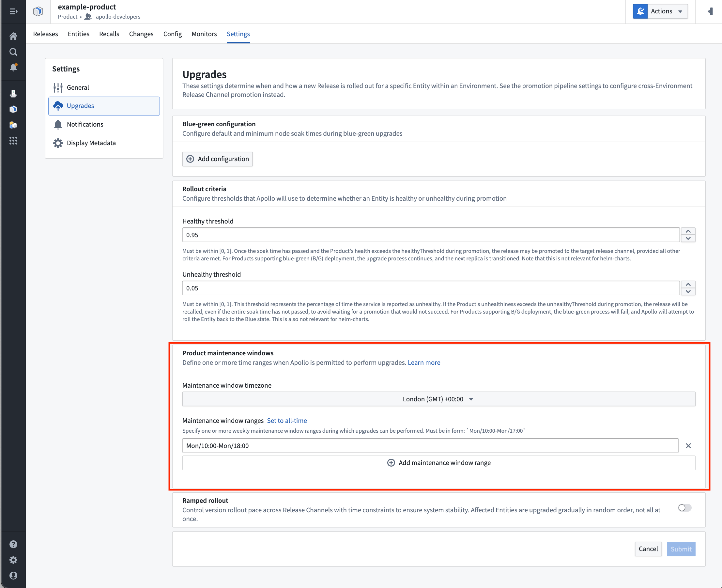Switch to the Config tab
The width and height of the screenshot is (722, 588).
tap(172, 34)
